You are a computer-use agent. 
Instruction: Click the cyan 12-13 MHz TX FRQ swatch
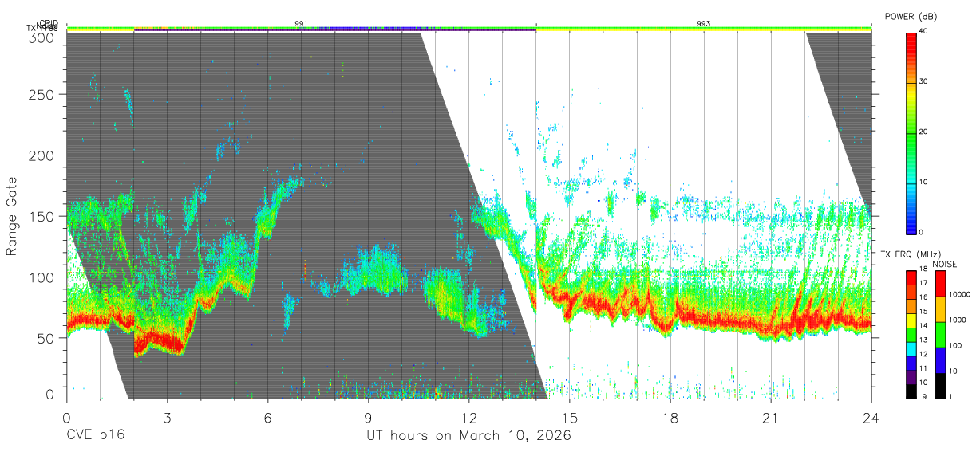pos(911,348)
